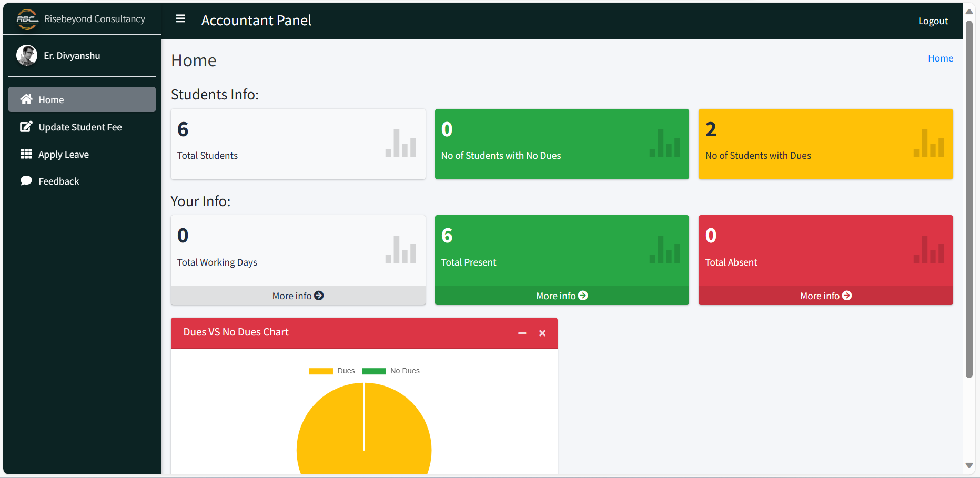Click the page scrollbar down arrow
The width and height of the screenshot is (980, 478).
tap(969, 465)
